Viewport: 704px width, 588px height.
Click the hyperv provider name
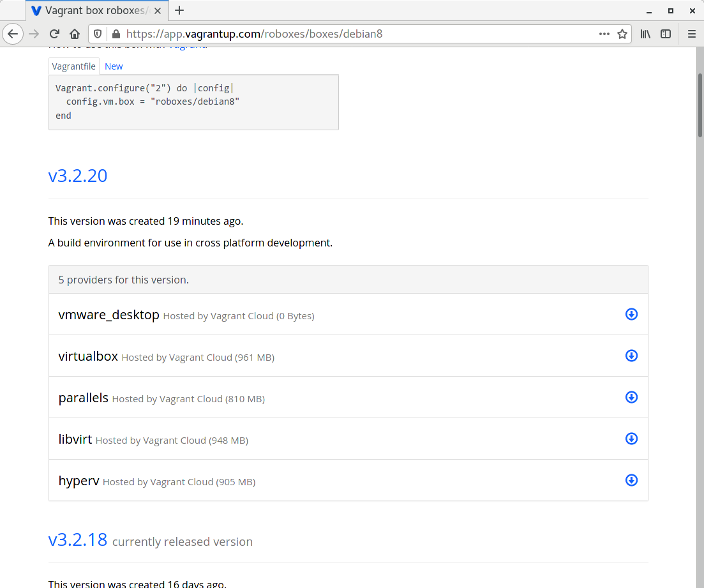pos(79,481)
